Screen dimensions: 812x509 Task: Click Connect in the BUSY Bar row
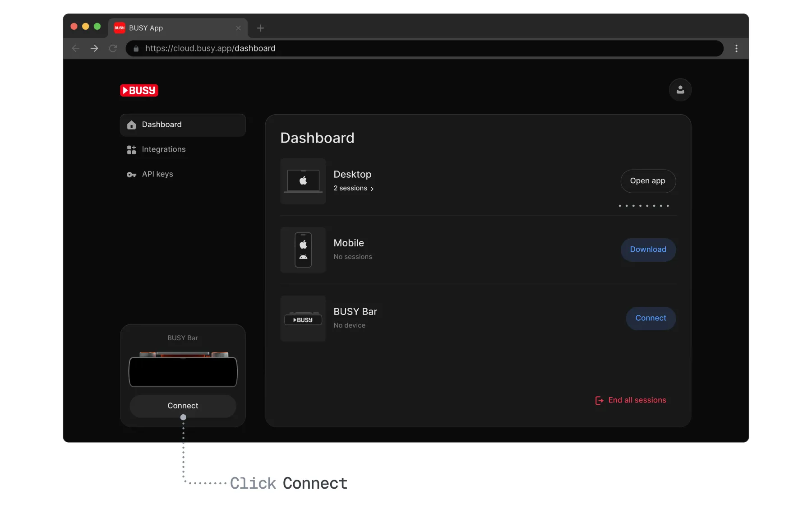pyautogui.click(x=651, y=318)
